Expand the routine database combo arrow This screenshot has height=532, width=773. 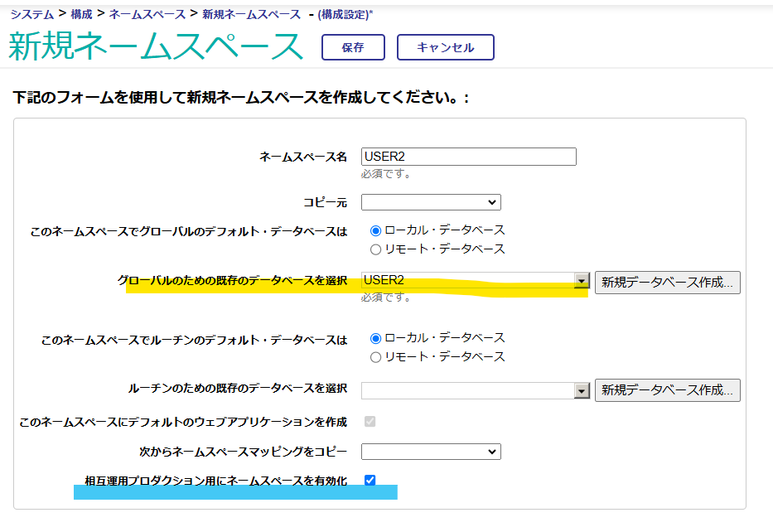pos(582,390)
